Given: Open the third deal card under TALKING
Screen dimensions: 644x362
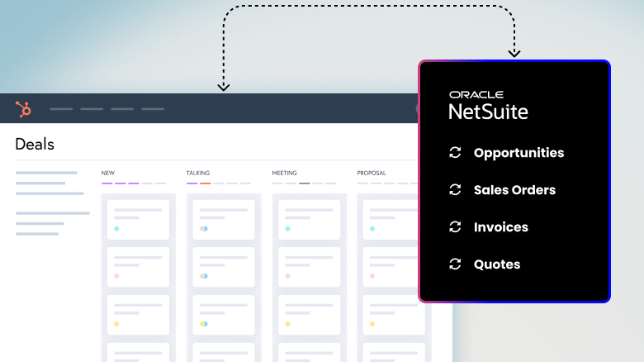Looking at the screenshot, I should coord(224,315).
